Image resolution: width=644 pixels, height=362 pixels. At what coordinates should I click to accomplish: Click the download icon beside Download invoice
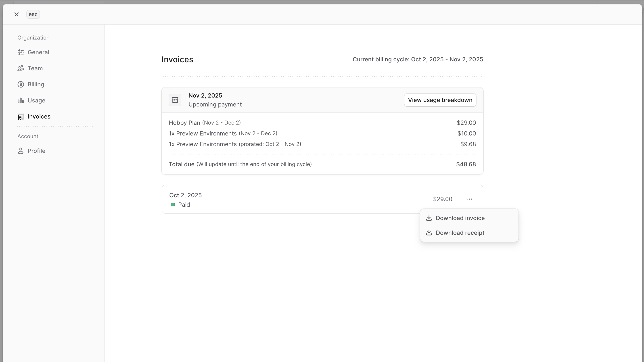(x=429, y=218)
